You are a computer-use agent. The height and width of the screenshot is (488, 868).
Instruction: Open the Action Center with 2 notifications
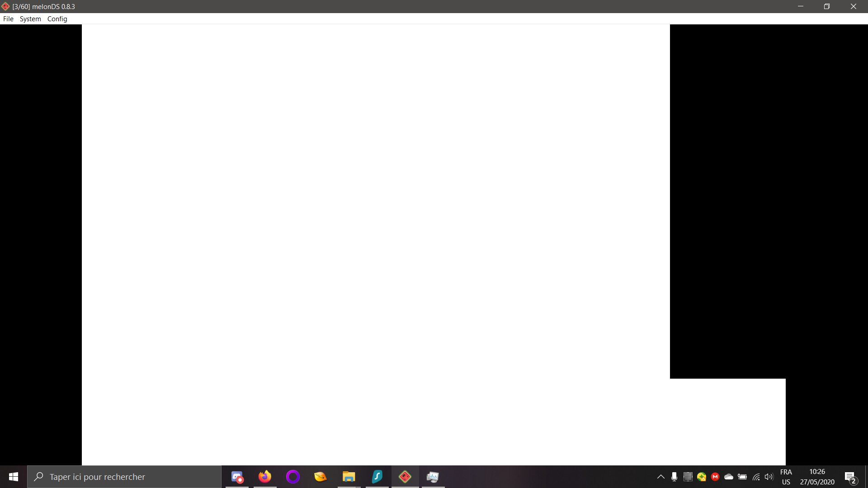[849, 476]
